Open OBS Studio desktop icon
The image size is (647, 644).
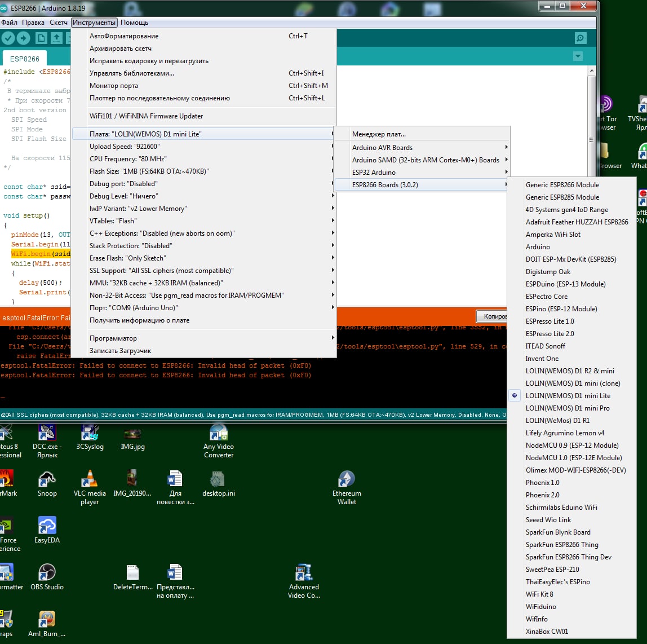[47, 577]
